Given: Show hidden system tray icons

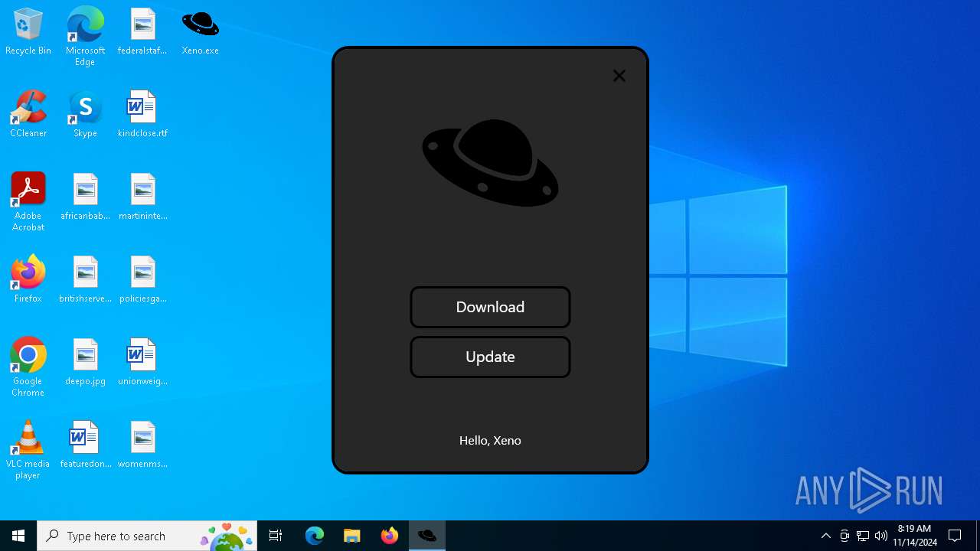Looking at the screenshot, I should click(825, 536).
